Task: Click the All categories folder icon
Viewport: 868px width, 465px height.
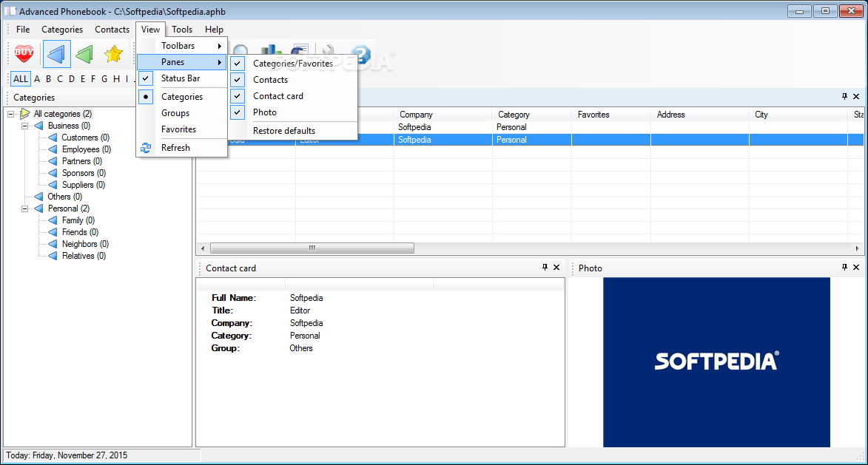Action: (25, 114)
